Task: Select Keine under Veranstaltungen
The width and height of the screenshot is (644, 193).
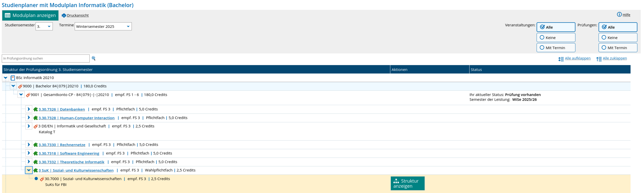Action: (x=556, y=38)
